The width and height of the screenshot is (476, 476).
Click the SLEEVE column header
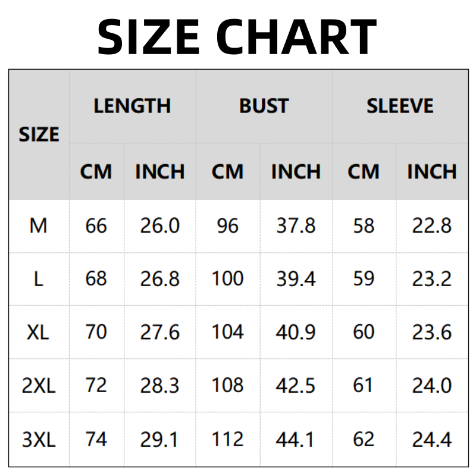400,106
